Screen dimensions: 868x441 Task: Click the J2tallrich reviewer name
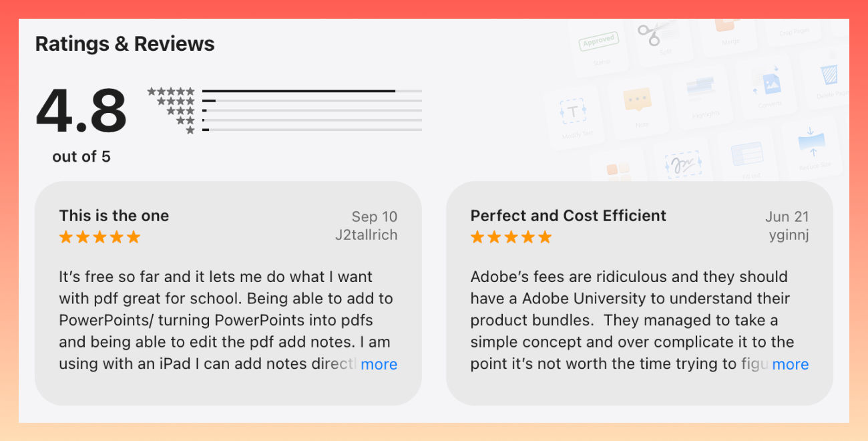click(366, 235)
